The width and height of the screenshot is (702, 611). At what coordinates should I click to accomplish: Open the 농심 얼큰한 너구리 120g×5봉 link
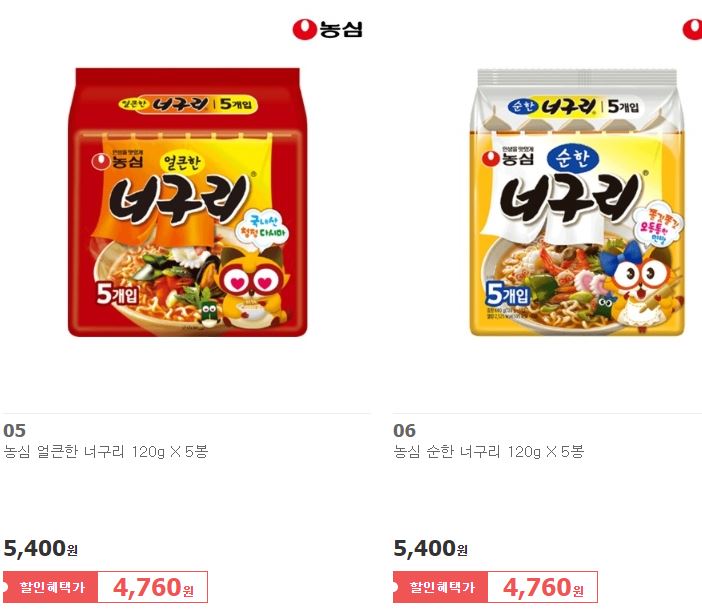[x=106, y=452]
